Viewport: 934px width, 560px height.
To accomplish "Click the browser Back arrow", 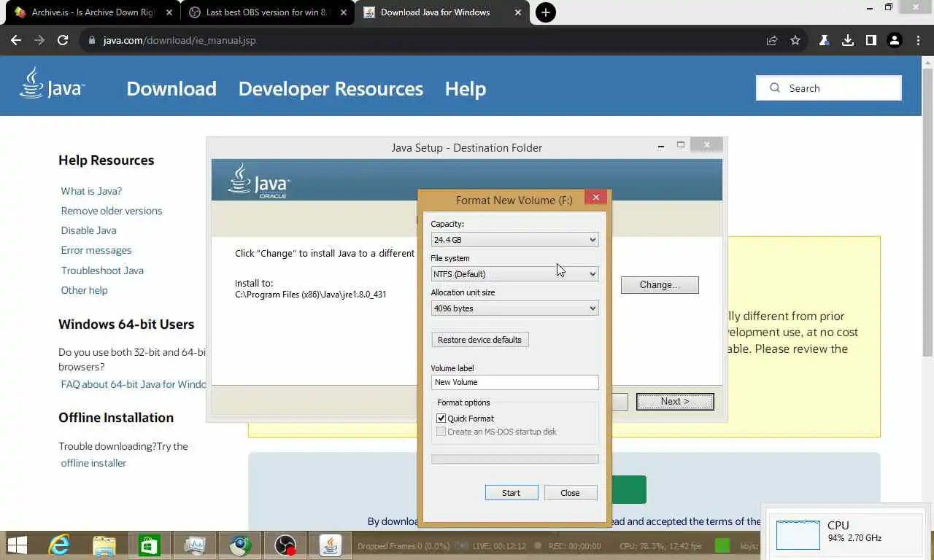I will (16, 41).
